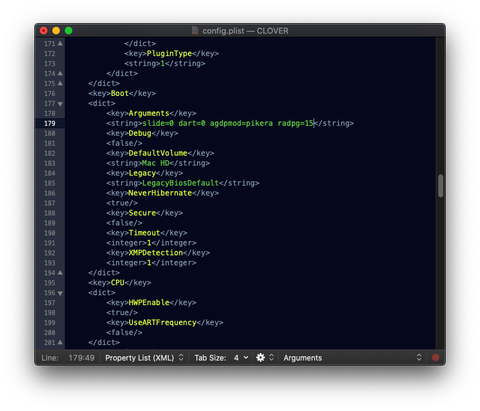Click the yellow minimize window button
The width and height of the screenshot is (480, 411).
(x=56, y=31)
